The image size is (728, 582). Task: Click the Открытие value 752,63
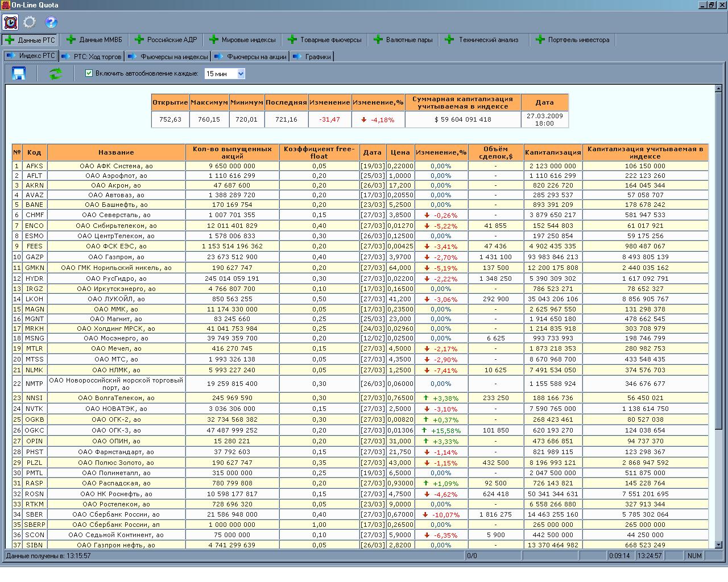coord(170,119)
